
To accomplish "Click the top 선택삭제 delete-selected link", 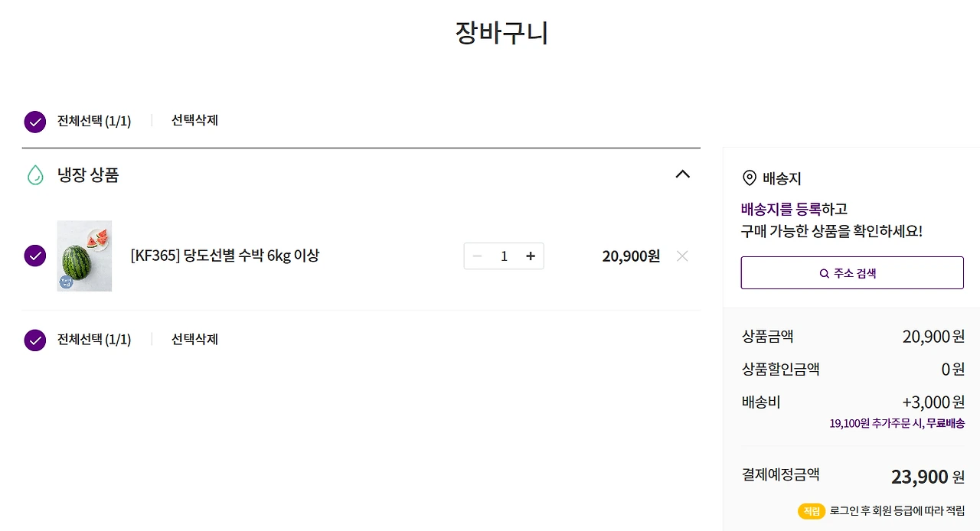I will (194, 121).
